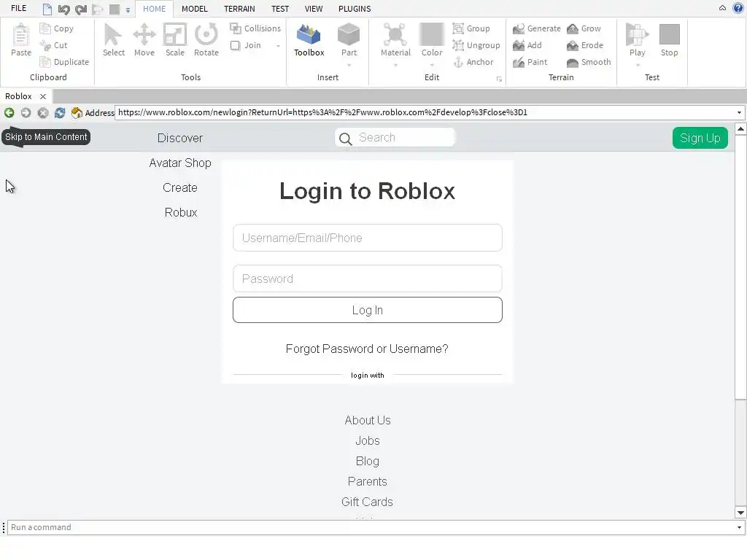Viewport: 747px width, 560px height.
Task: Pick the Color swatch in Edit
Action: (432, 34)
